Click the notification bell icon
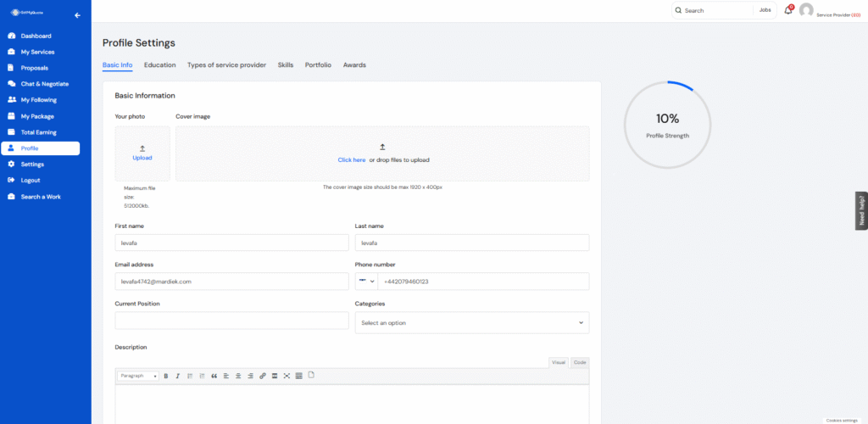The height and width of the screenshot is (424, 868). [x=787, y=10]
